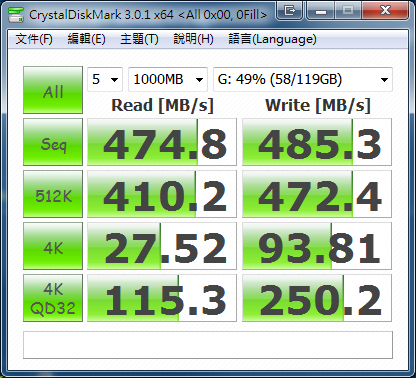Image resolution: width=416 pixels, height=378 pixels.
Task: Open the 編輯(E) menu
Action: [87, 39]
